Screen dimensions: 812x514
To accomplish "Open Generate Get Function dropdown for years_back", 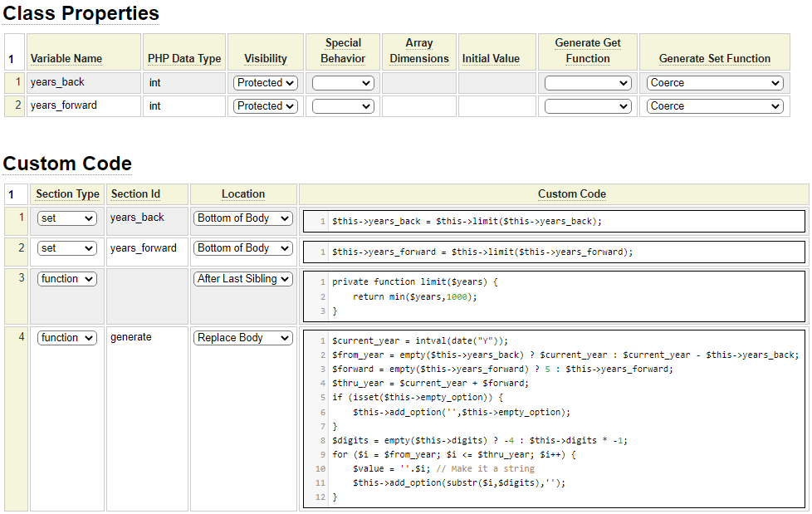I will click(x=588, y=83).
